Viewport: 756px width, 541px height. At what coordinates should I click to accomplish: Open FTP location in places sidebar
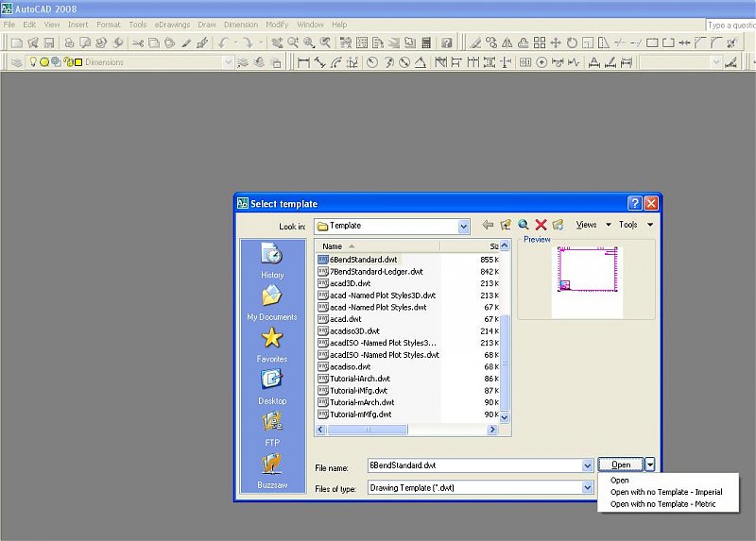(272, 429)
